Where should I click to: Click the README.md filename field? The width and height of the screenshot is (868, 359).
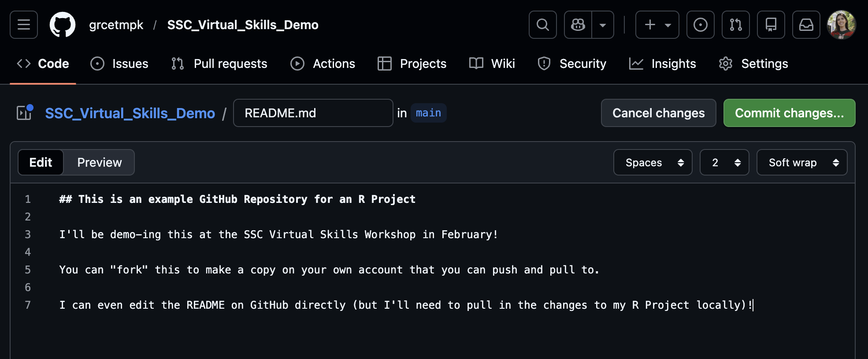tap(313, 113)
